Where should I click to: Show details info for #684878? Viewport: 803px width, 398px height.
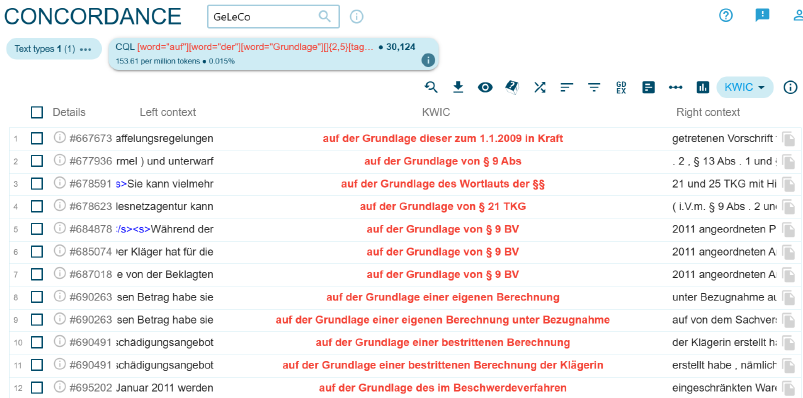tap(59, 228)
